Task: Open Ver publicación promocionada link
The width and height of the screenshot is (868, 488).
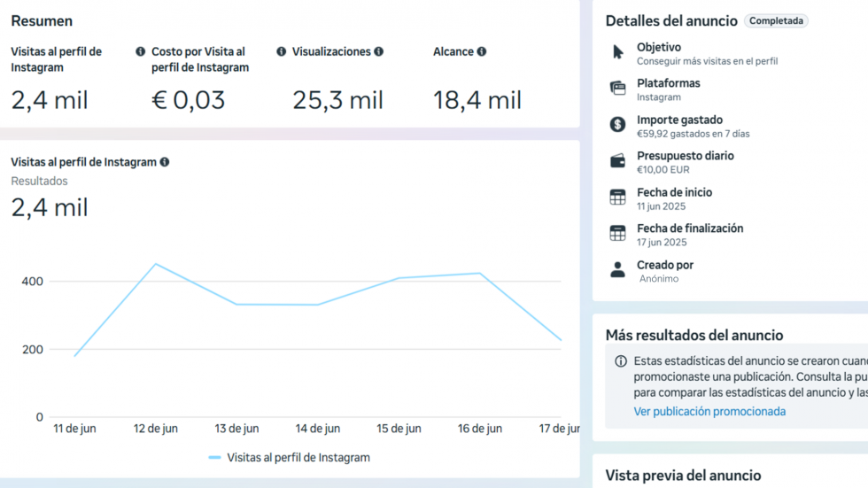Action: tap(709, 411)
